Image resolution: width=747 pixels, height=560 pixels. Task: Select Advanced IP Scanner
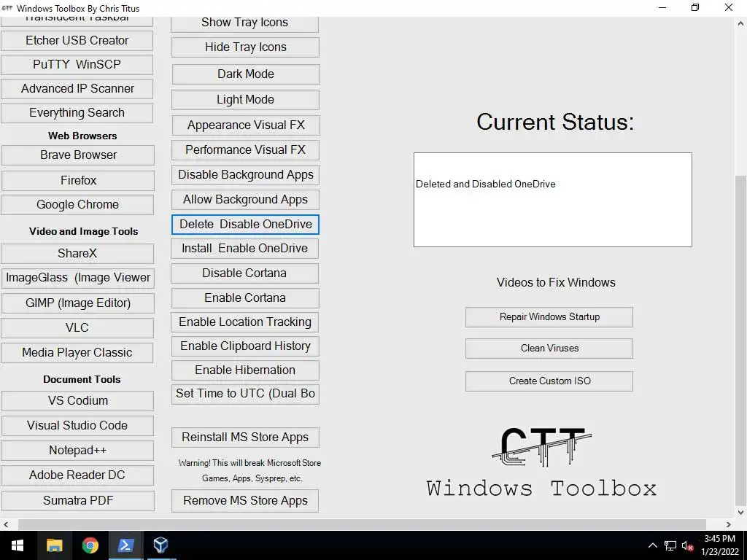tap(77, 88)
